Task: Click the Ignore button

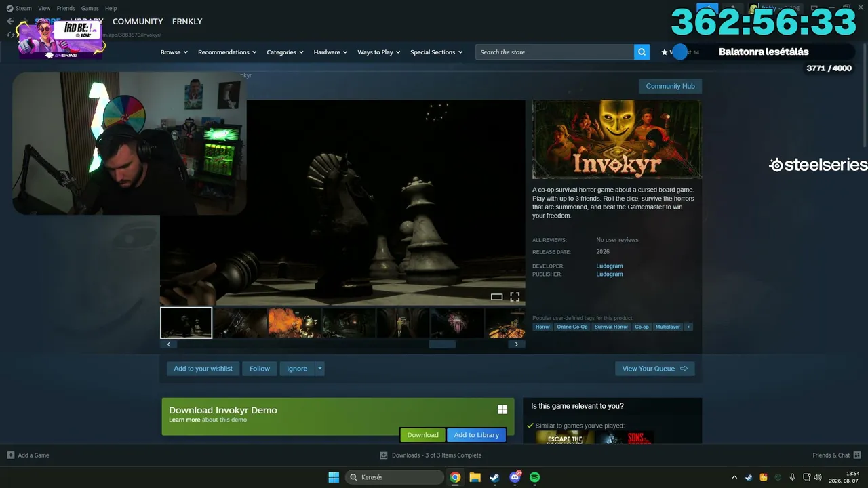Action: point(297,369)
